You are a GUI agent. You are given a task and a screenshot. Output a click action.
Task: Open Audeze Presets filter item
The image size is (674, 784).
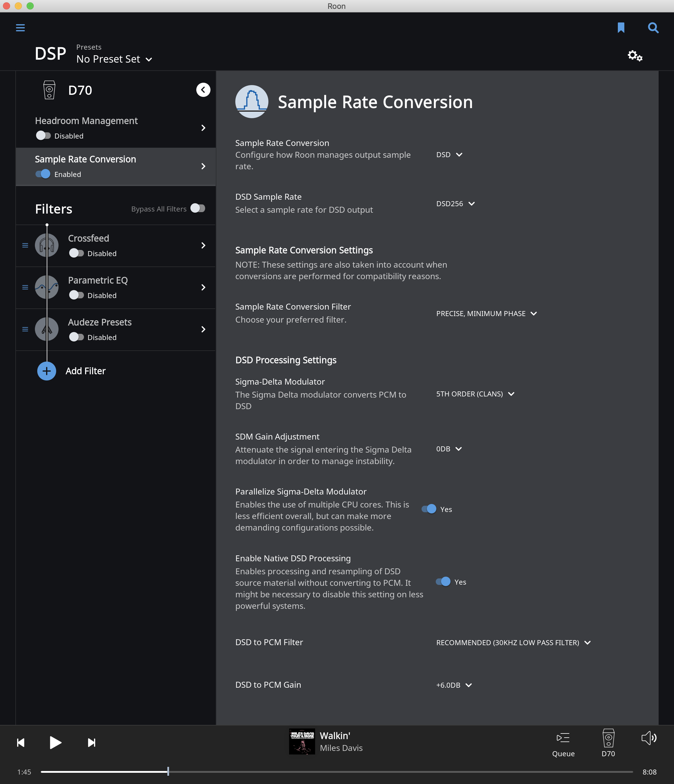[x=116, y=330]
